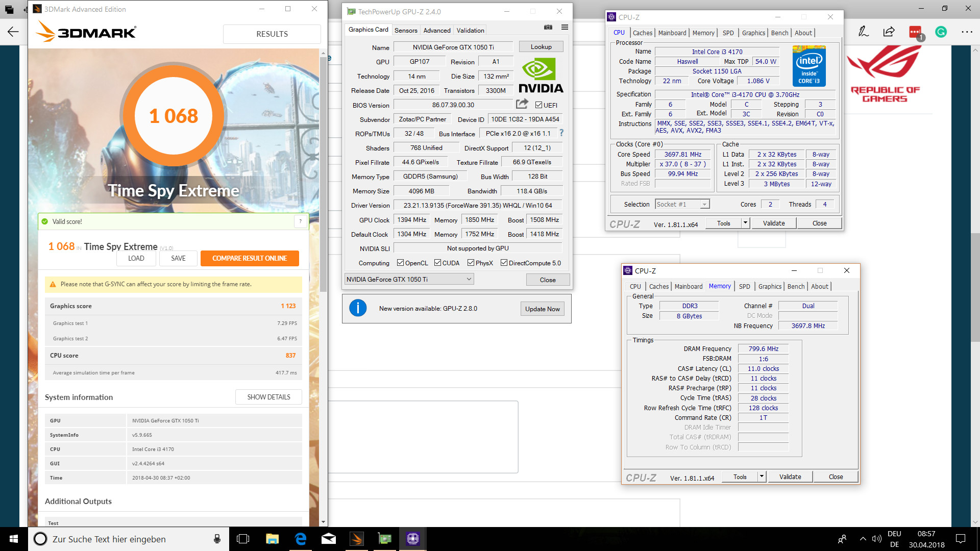Toggle the OpenCL checkbox

[x=400, y=263]
